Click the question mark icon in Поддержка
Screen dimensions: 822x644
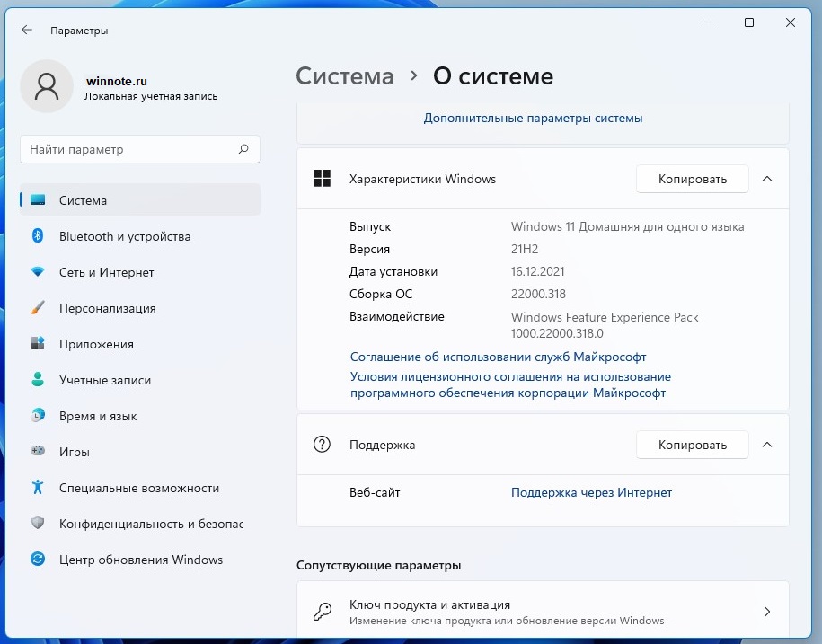point(322,444)
